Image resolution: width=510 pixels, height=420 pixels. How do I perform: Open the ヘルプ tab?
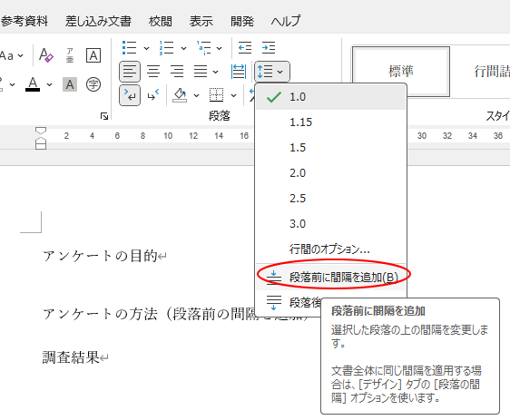point(286,22)
